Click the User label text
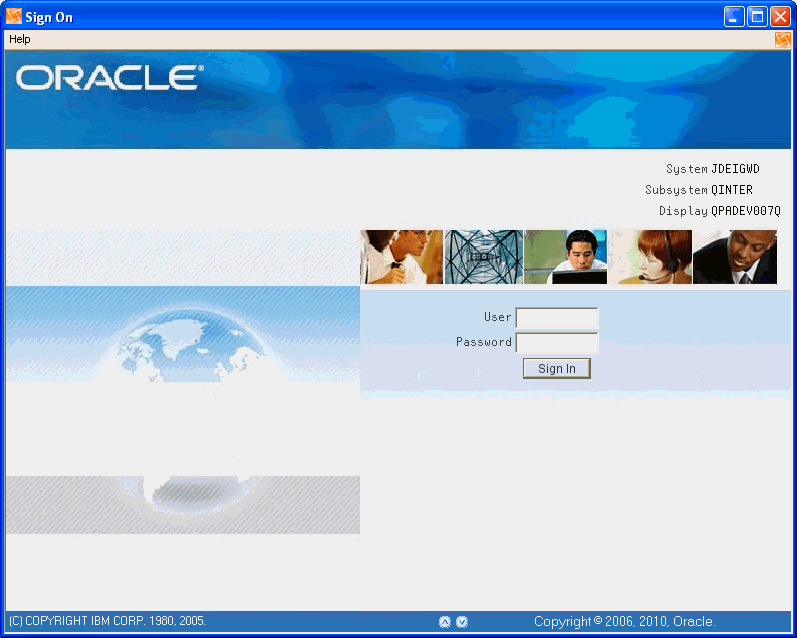The image size is (797, 638). click(498, 317)
